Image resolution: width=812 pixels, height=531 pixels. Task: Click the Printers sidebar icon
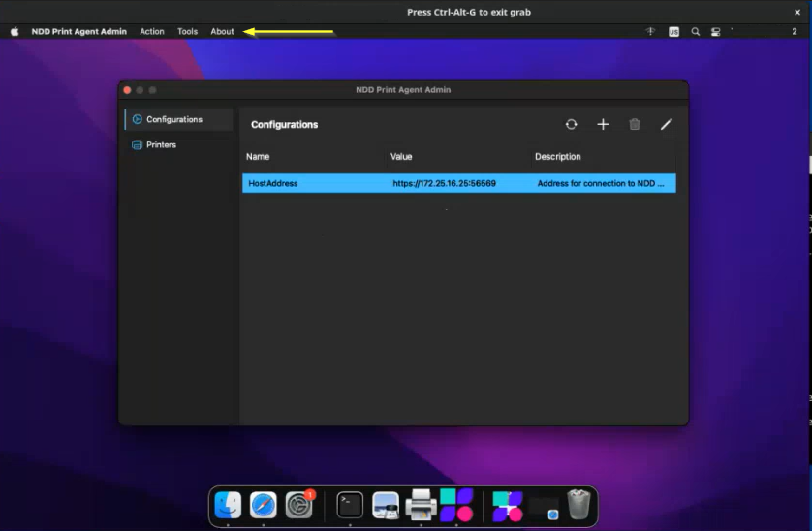click(x=138, y=144)
